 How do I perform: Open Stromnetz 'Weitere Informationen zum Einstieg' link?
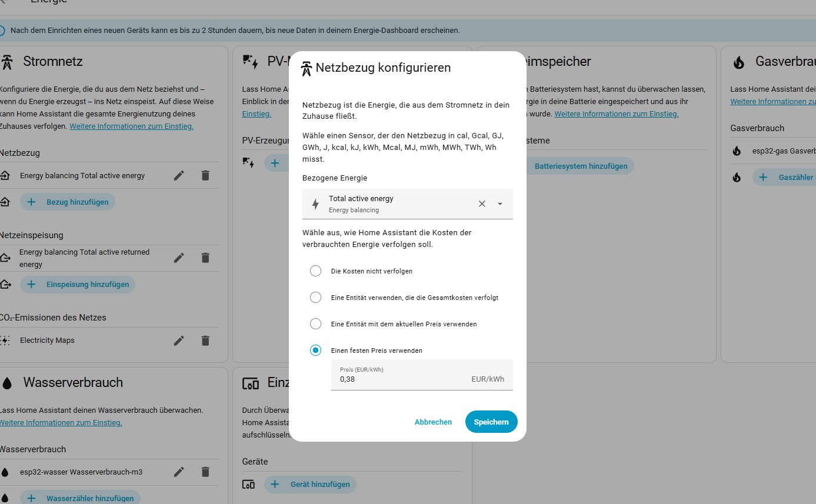131,126
